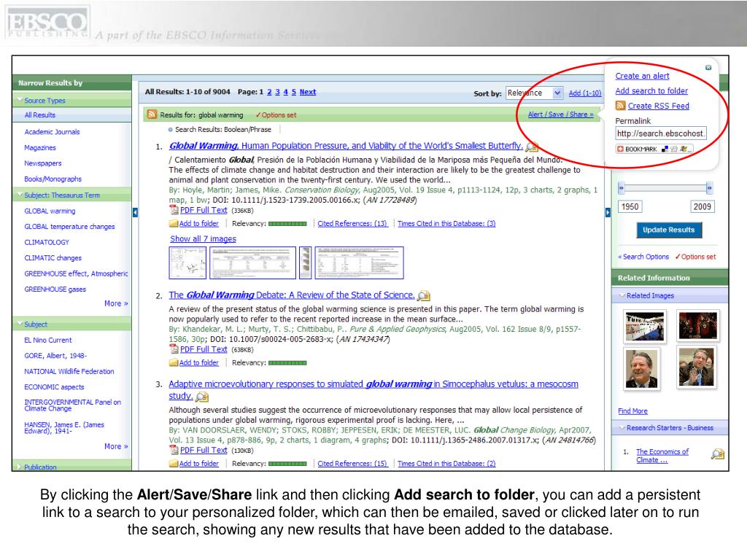The image size is (747, 560).
Task: Narrow by GREENHOUSE gases term
Action: click(x=55, y=289)
